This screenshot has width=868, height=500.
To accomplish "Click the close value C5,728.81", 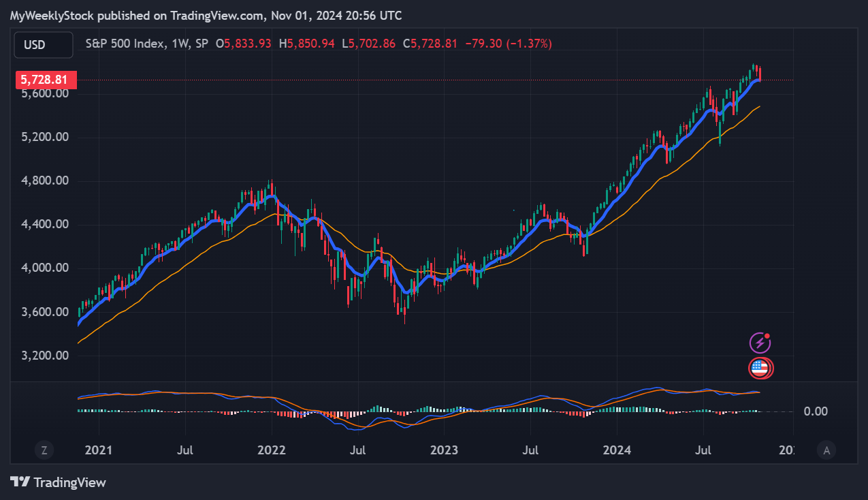I will (x=430, y=43).
